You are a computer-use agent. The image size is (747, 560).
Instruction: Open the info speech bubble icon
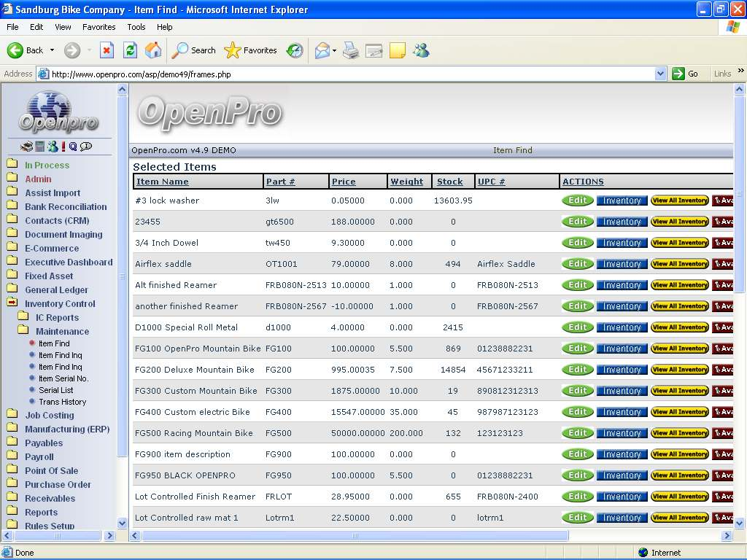(86, 147)
